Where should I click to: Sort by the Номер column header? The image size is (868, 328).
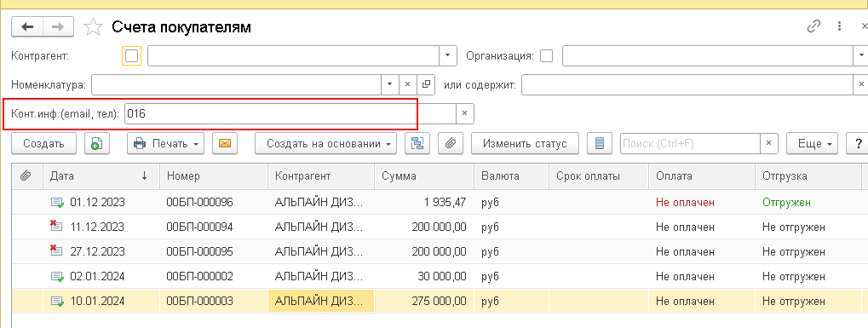click(214, 176)
